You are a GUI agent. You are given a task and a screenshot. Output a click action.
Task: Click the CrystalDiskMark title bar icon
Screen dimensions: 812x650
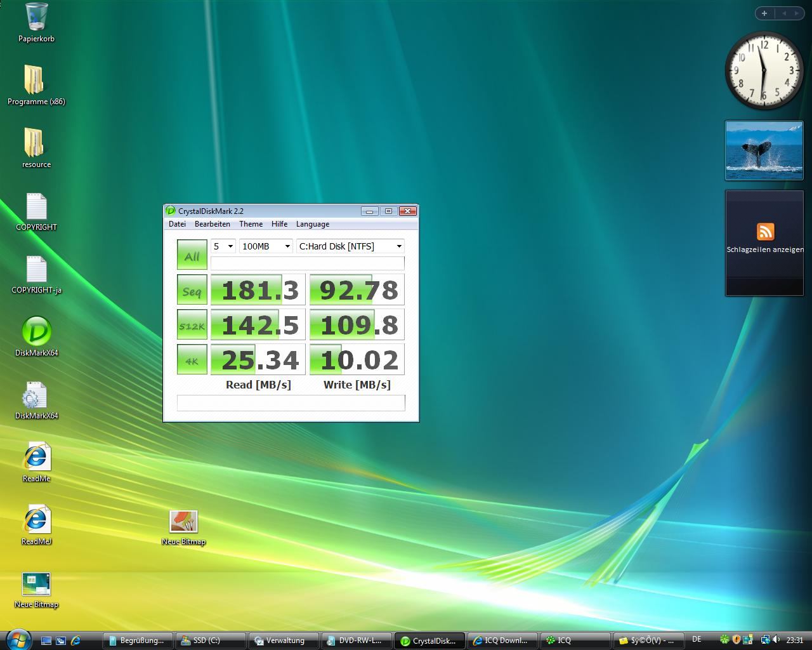click(170, 211)
